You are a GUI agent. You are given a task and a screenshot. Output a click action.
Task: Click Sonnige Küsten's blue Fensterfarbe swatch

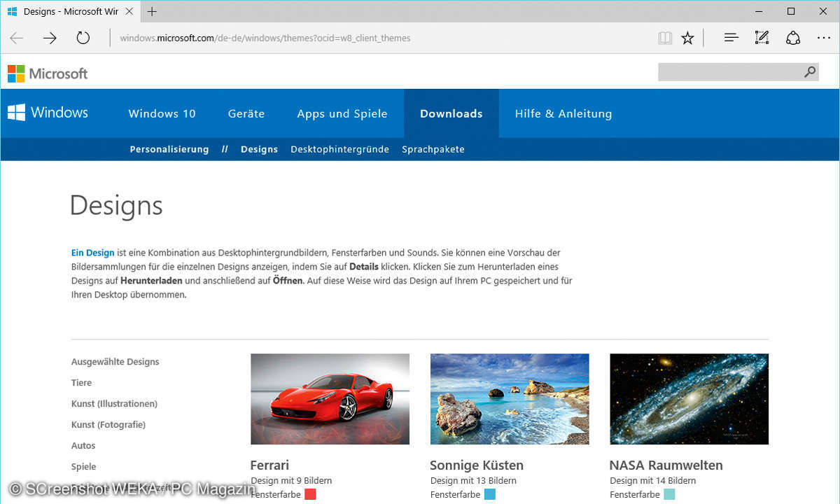click(x=489, y=494)
